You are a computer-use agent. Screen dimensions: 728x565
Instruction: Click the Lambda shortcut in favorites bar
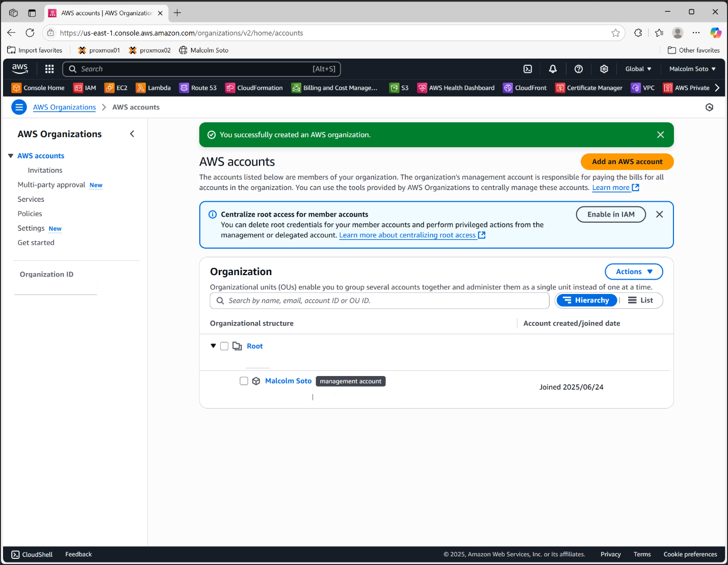[153, 88]
